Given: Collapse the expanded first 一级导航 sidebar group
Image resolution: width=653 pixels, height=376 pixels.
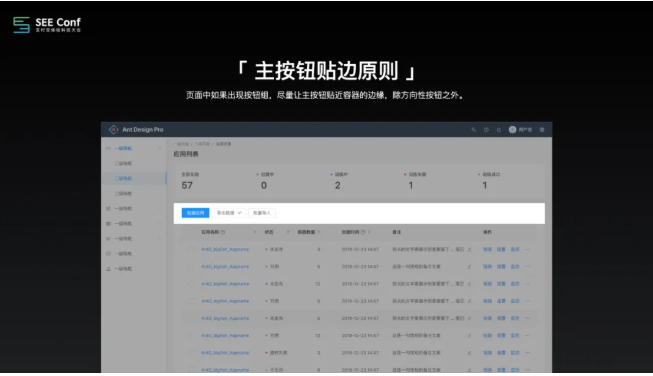Looking at the screenshot, I should pyautogui.click(x=159, y=148).
